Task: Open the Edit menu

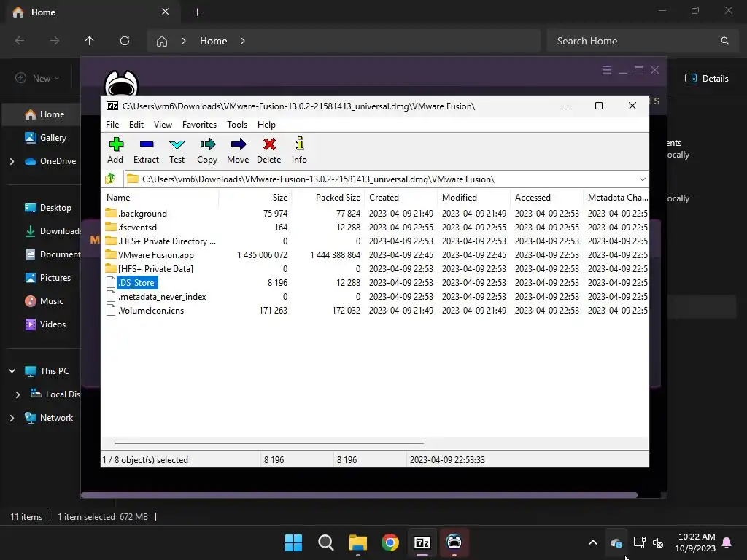Action: click(136, 124)
